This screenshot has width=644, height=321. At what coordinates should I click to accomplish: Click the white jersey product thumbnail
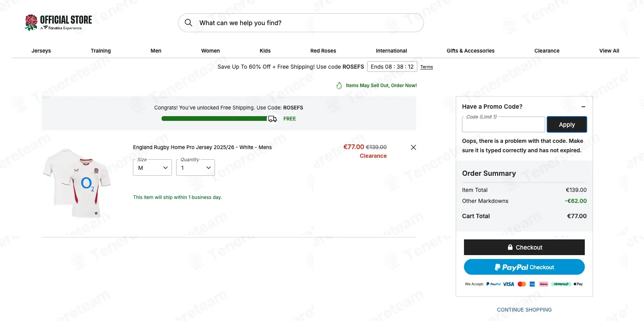77,183
